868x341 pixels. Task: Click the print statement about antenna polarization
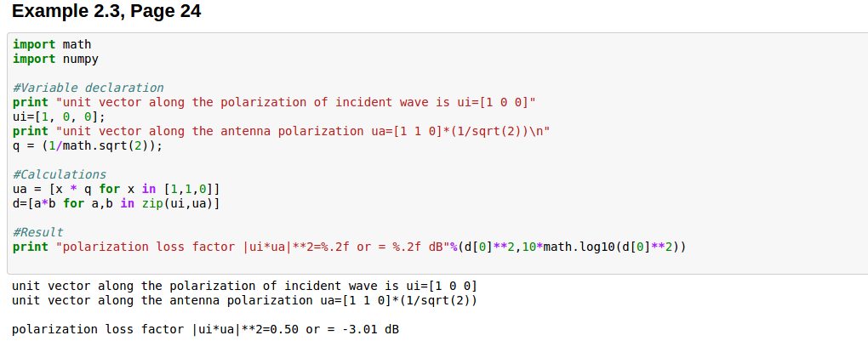coord(285,131)
